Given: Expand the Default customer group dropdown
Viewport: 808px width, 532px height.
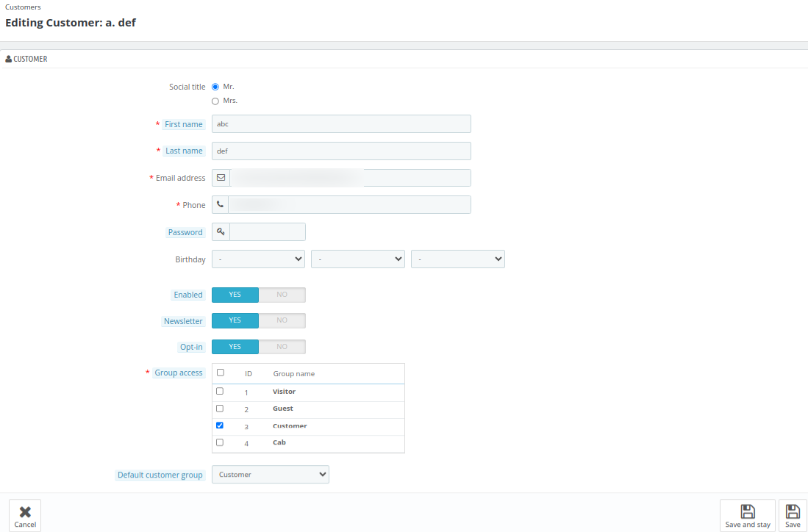Looking at the screenshot, I should (x=270, y=475).
